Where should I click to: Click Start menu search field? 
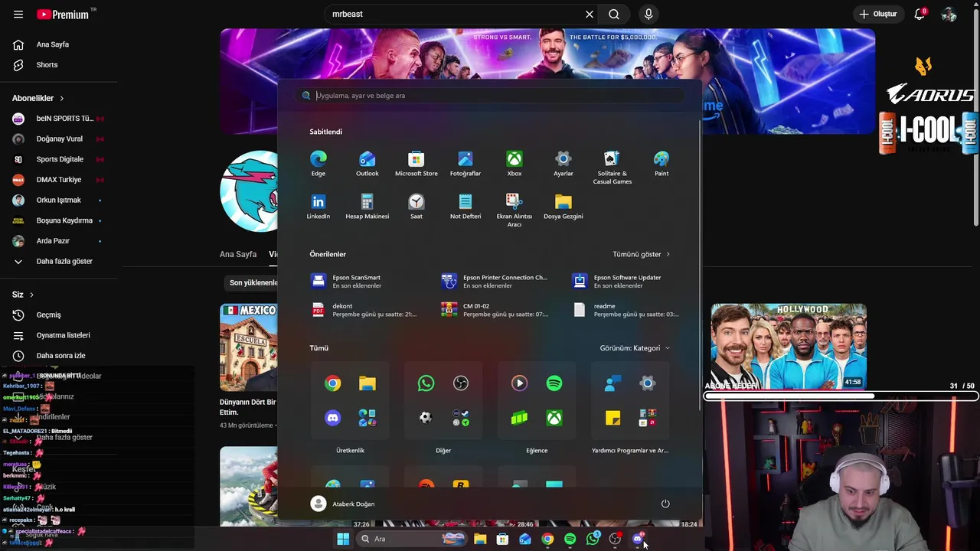point(490,96)
